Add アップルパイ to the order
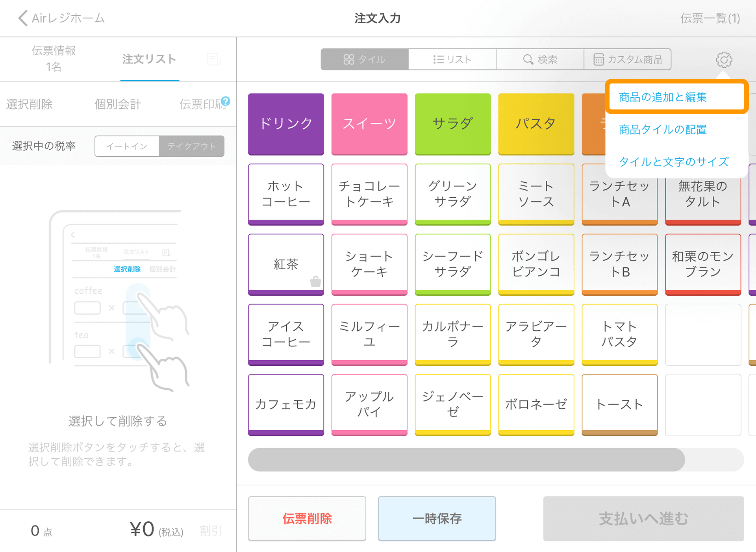 369,404
